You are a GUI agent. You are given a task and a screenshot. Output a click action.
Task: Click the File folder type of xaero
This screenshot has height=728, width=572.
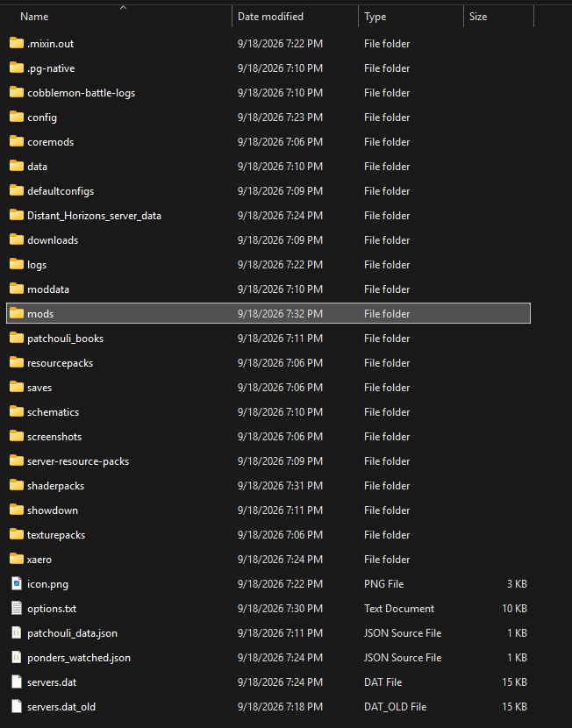point(387,559)
